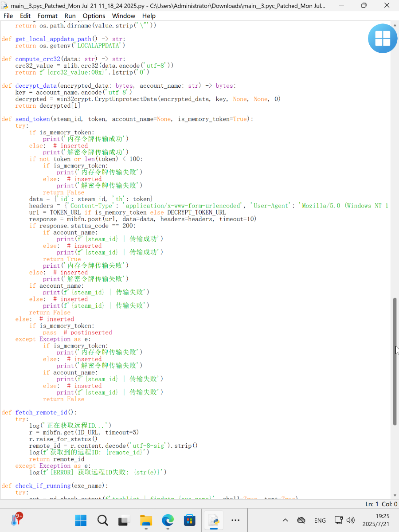
Task: Open the Options menu
Action: (94, 16)
